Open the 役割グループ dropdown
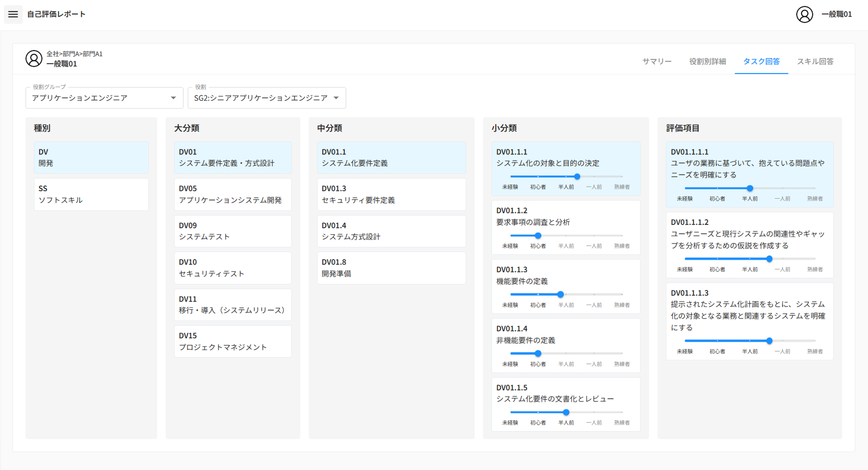The height and width of the screenshot is (470, 868). (104, 98)
